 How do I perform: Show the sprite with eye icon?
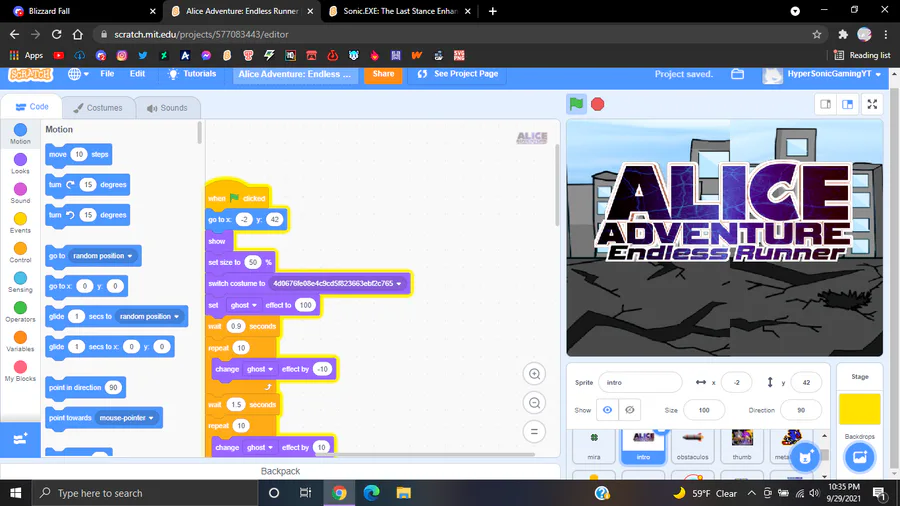(607, 410)
